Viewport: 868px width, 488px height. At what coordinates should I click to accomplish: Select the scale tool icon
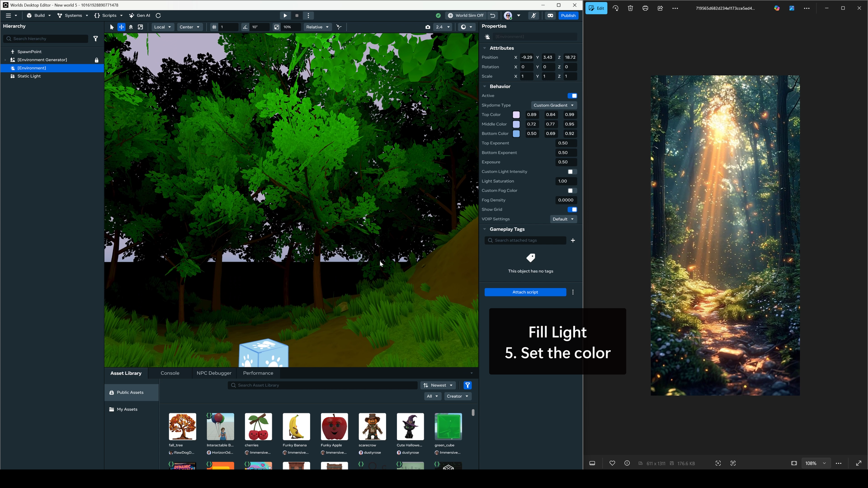140,27
